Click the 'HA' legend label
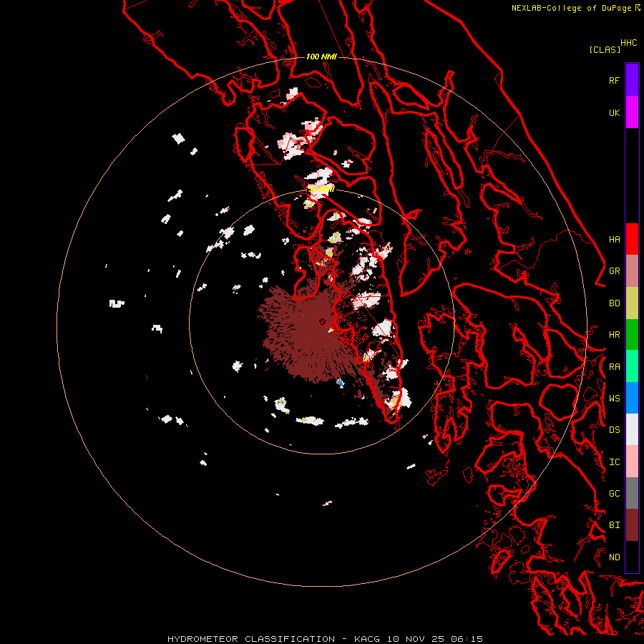The height and width of the screenshot is (644, 644). [615, 240]
